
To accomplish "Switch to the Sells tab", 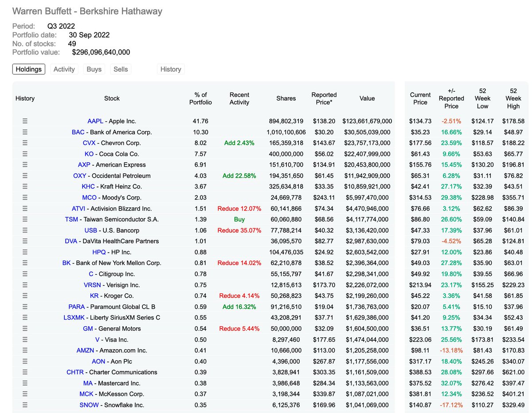I will 121,69.
